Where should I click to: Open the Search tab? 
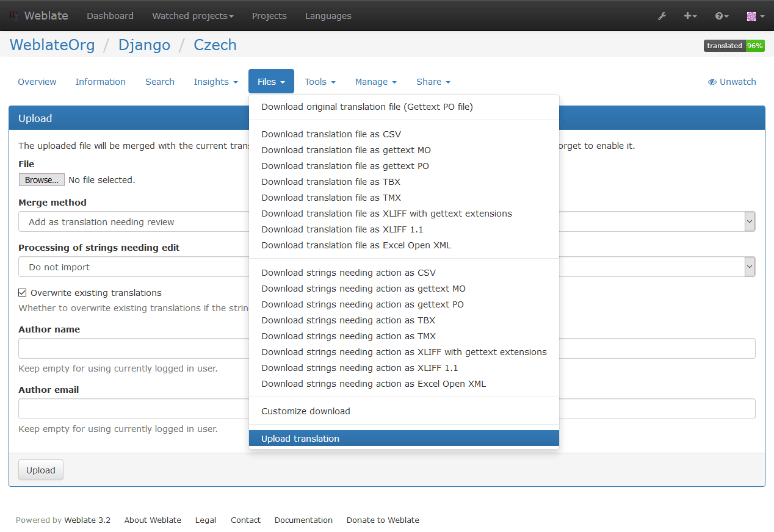point(160,82)
